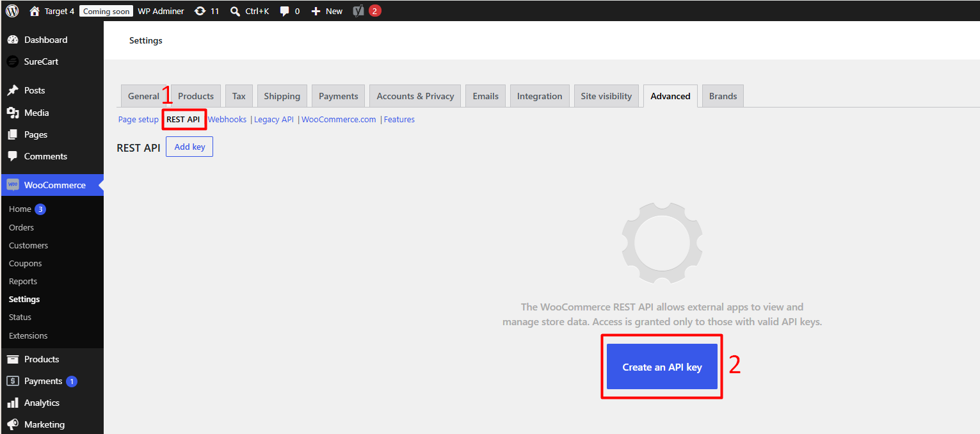Open Yoast SEO icon in admin bar

(x=358, y=11)
